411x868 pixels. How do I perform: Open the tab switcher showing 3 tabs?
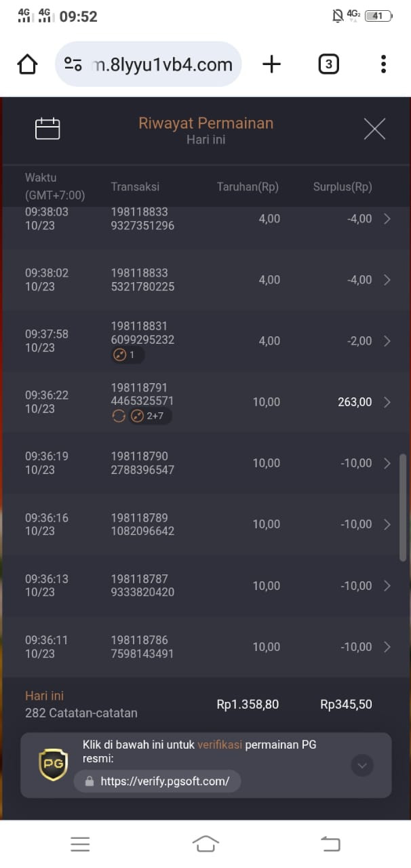(x=328, y=64)
